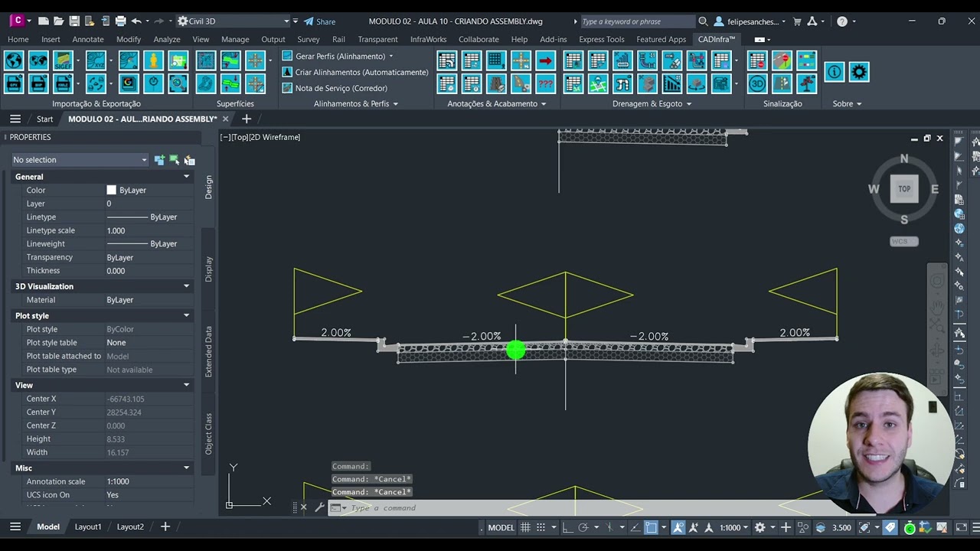The image size is (980, 551).
Task: Click the Color ByLayer swatch
Action: [112, 191]
